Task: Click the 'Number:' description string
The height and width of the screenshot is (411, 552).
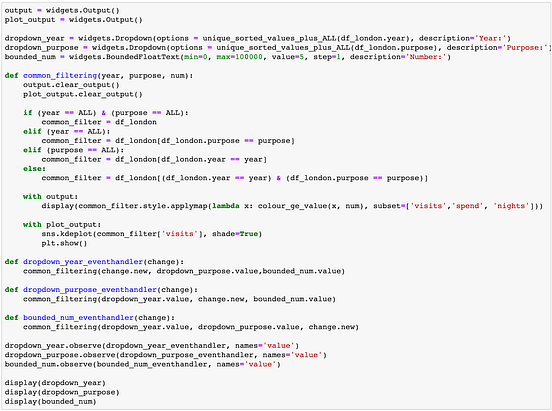Action: pyautogui.click(x=426, y=57)
